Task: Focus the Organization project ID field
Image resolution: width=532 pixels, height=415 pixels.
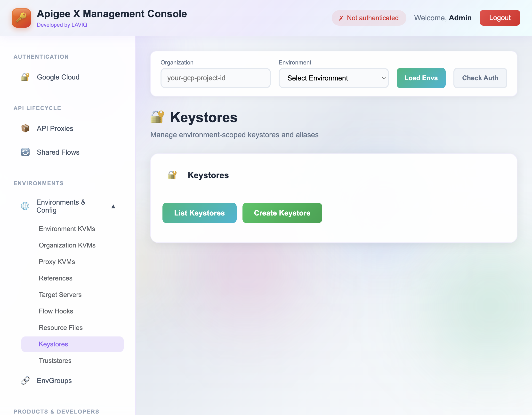Action: 215,78
